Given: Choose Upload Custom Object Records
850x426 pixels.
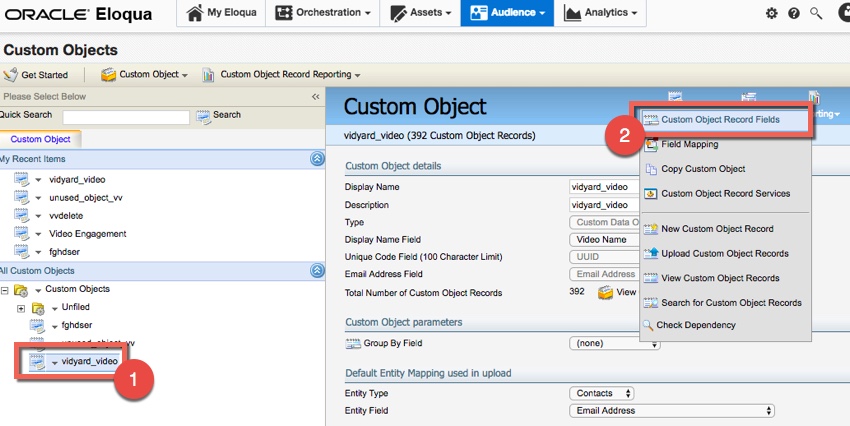Looking at the screenshot, I should 725,254.
